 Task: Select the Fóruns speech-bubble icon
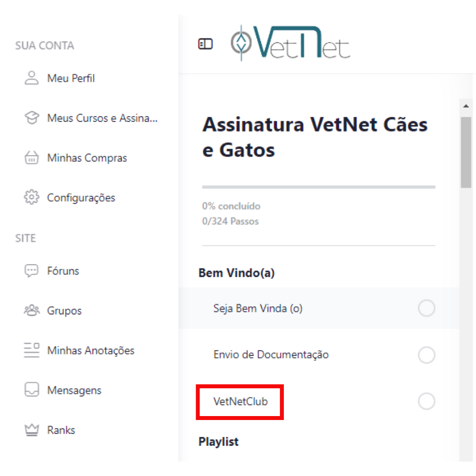click(x=31, y=271)
